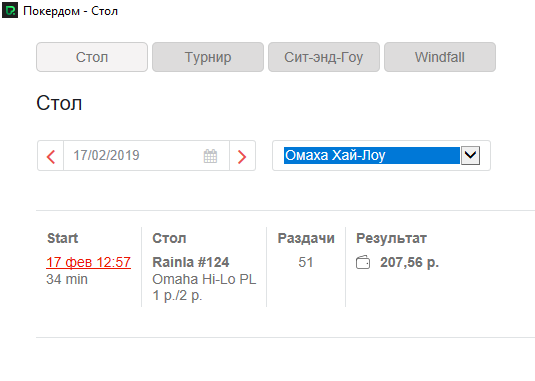Switch to the Турнир tab
Viewport: 535px width, 381px height.
point(208,57)
